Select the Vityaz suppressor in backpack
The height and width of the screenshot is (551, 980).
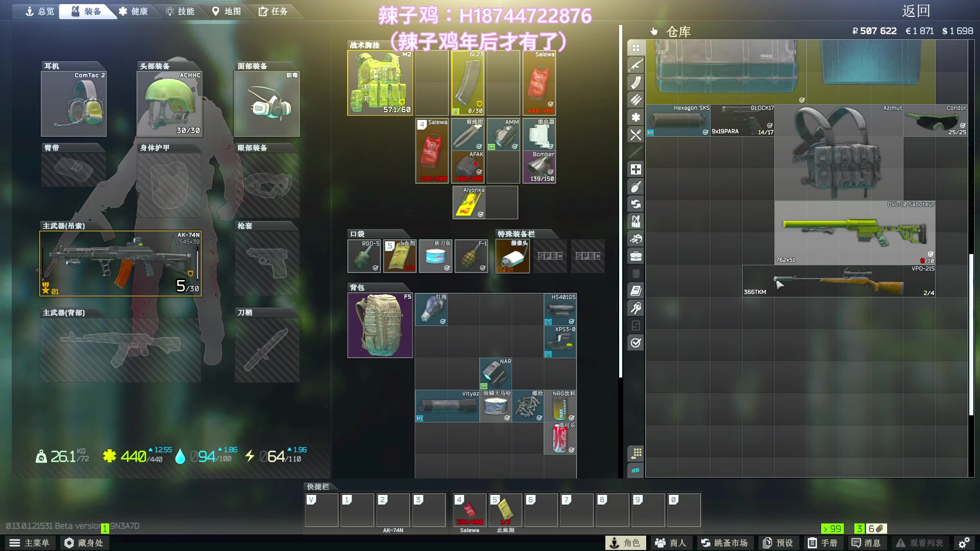coord(448,406)
